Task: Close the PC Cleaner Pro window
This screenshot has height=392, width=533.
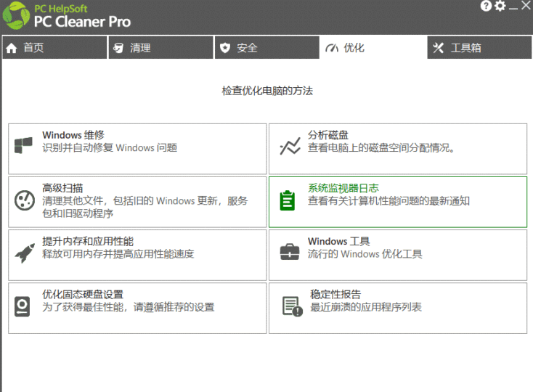Action: coord(526,5)
